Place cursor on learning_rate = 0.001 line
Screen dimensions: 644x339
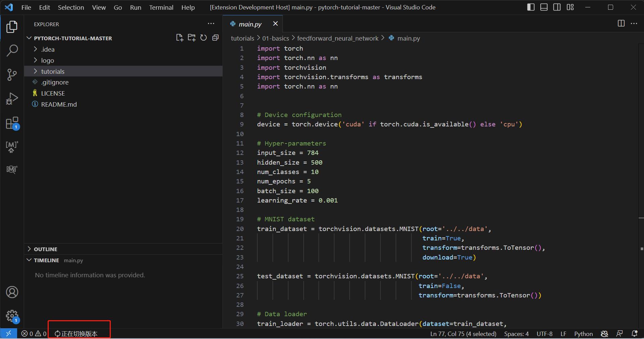point(297,200)
